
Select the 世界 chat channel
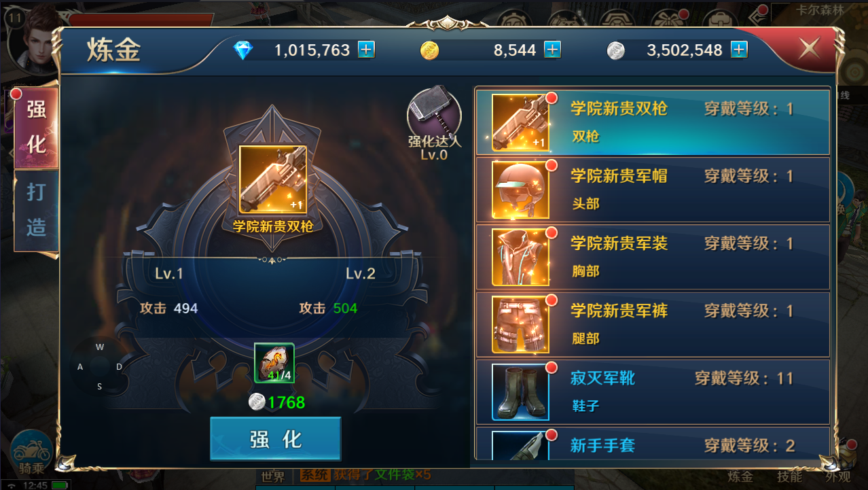[x=274, y=476]
